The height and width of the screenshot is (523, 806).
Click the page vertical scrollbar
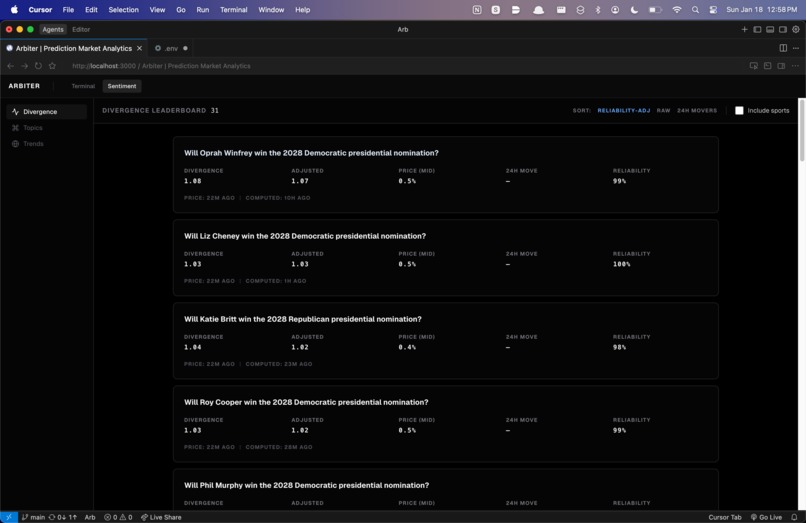tap(801, 131)
